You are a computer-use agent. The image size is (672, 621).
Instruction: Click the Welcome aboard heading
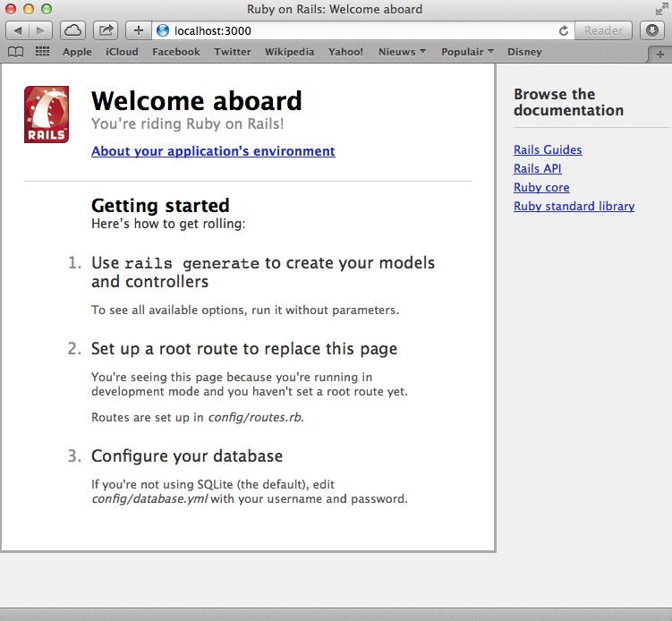coord(197,101)
